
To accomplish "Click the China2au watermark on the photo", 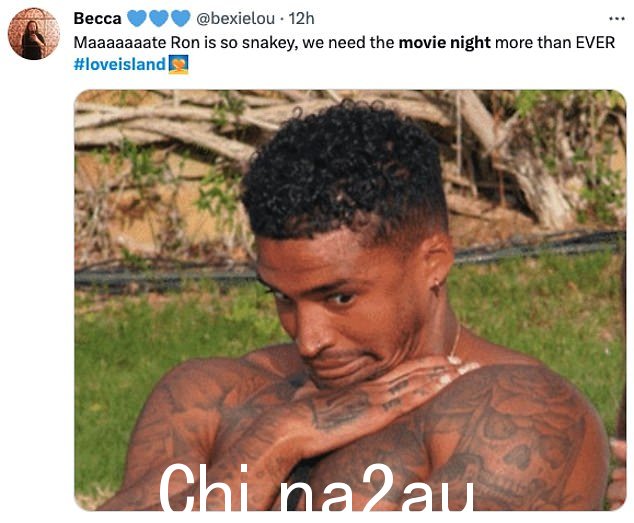I will [317, 487].
